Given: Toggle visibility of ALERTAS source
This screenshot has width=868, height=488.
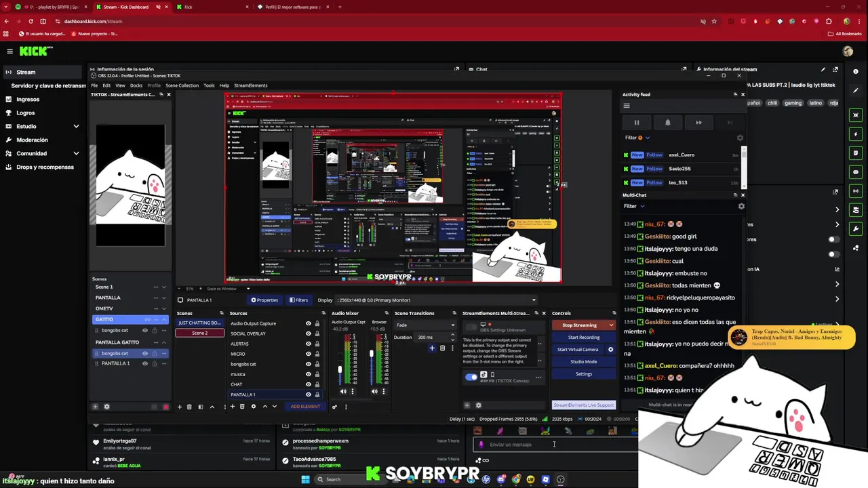Looking at the screenshot, I should click(x=309, y=344).
